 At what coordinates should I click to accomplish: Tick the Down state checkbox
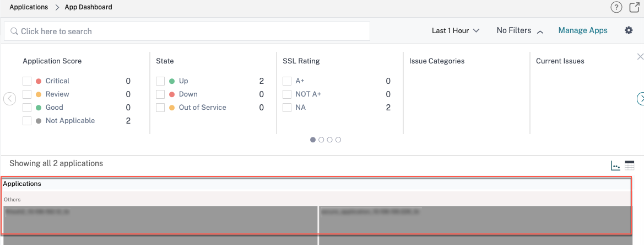pos(160,94)
